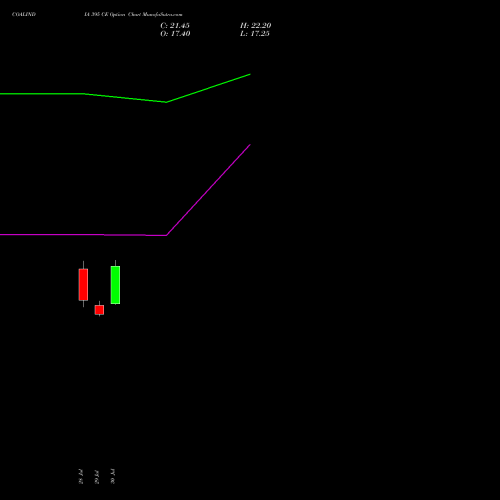
Task: Click the 29 Jul date label
Action: pyautogui.click(x=97, y=476)
